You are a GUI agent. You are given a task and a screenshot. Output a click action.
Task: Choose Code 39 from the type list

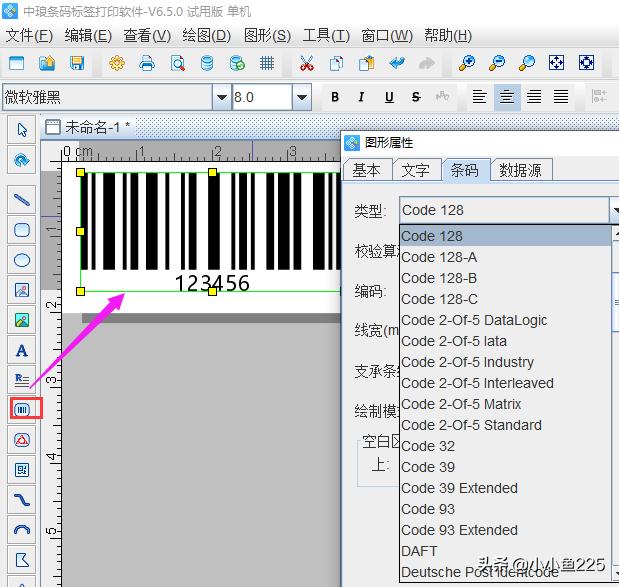[x=428, y=467]
